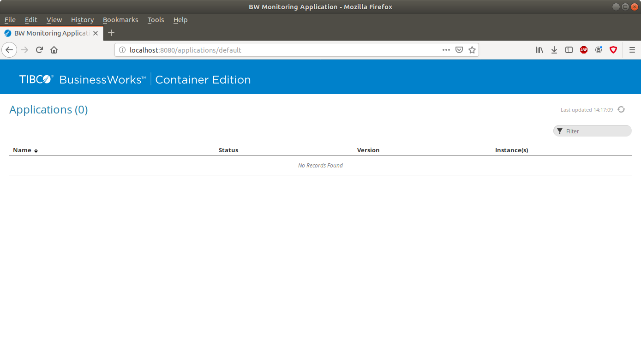The image size is (641, 364).
Task: Close the Firefox window
Action: [x=634, y=6]
